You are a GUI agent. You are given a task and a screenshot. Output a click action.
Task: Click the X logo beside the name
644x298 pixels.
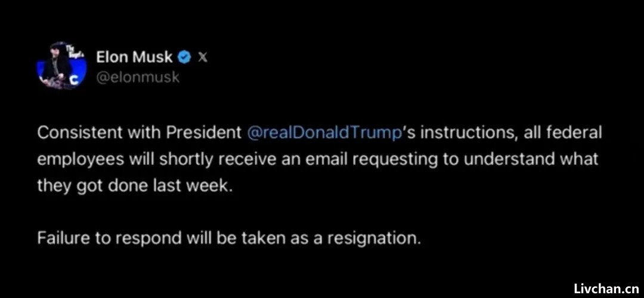[203, 57]
